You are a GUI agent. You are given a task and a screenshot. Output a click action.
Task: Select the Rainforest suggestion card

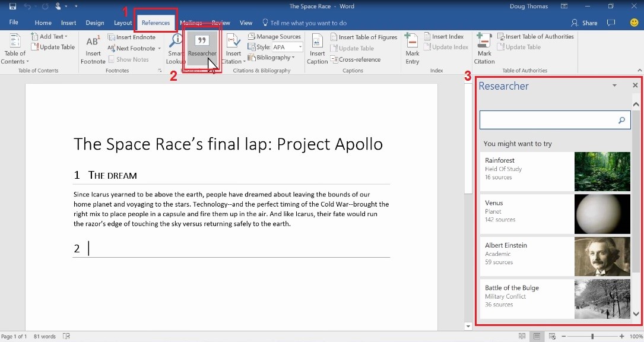555,172
